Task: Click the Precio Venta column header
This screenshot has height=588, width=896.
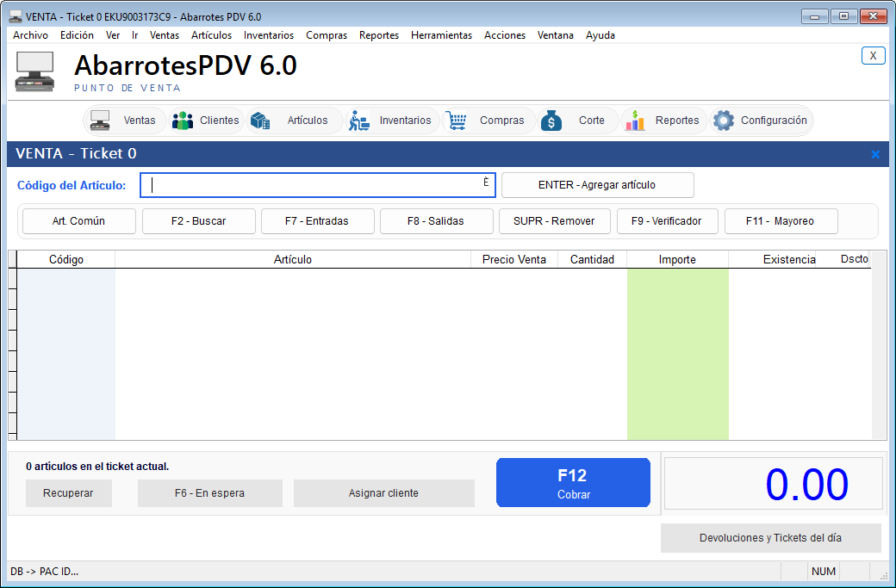Action: click(x=514, y=260)
